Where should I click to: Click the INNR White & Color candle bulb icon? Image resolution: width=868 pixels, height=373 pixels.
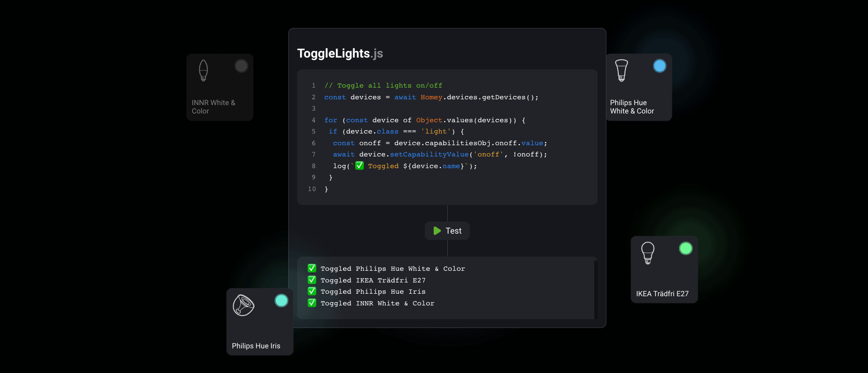point(203,70)
